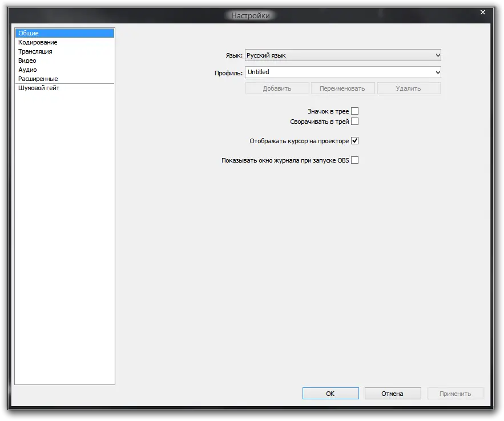Confirm settings with the OK button
The width and height of the screenshot is (504, 421).
pyautogui.click(x=330, y=394)
